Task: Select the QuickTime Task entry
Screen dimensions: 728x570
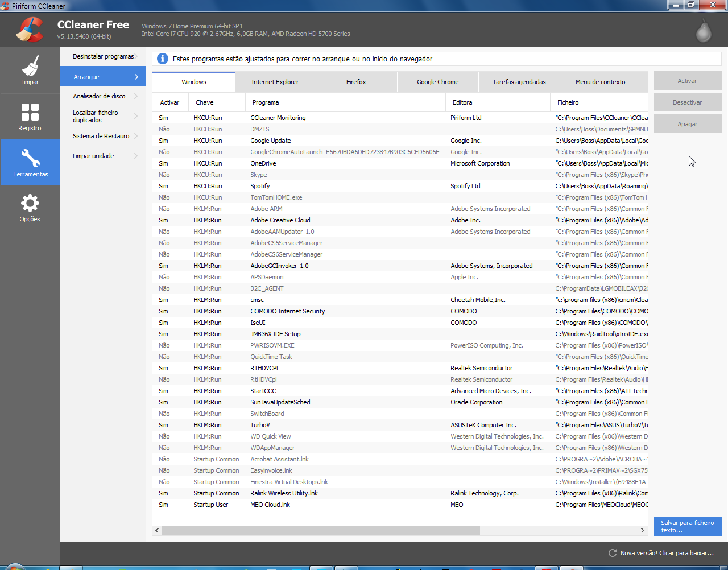Action: (x=400, y=357)
